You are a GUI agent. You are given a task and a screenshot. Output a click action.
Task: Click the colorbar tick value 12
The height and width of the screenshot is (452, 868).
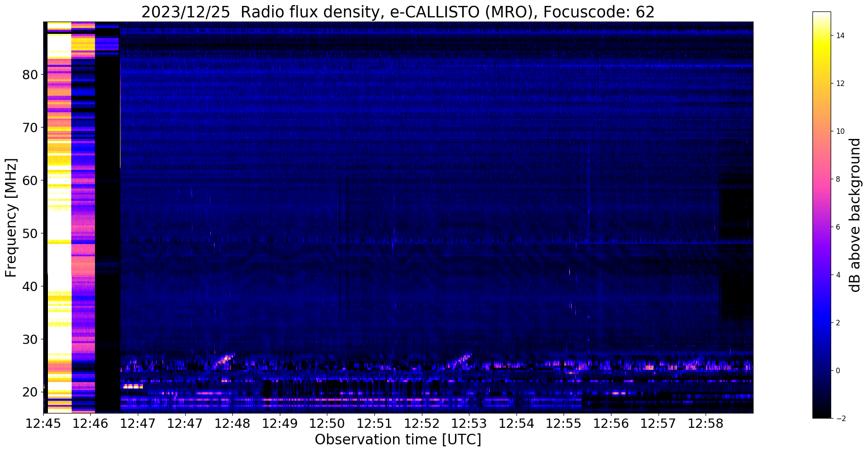click(x=840, y=83)
